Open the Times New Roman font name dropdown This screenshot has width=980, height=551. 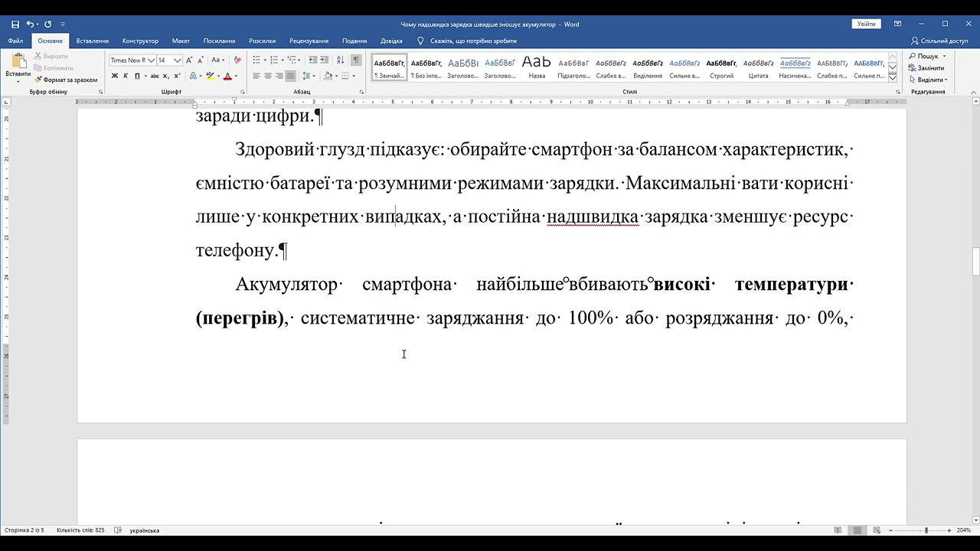151,60
